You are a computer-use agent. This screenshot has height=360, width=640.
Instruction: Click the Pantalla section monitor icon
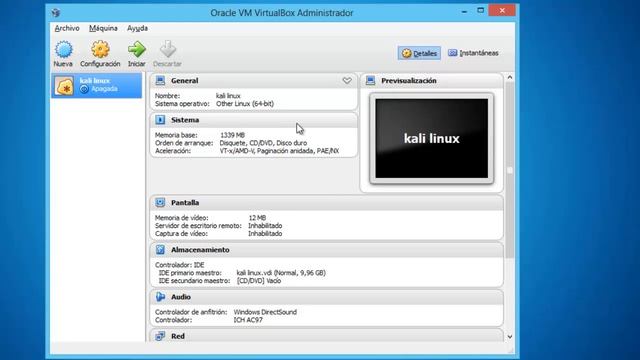click(x=160, y=202)
